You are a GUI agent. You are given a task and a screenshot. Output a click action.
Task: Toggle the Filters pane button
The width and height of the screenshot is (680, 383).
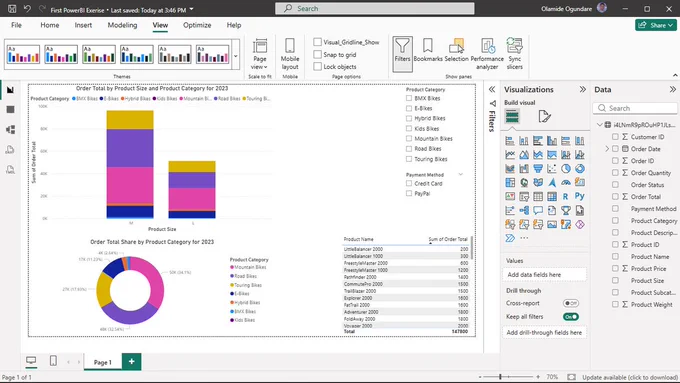(x=402, y=54)
